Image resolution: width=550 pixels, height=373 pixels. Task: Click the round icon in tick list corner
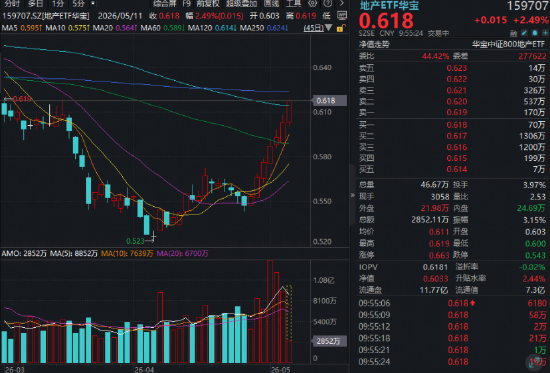click(x=534, y=362)
